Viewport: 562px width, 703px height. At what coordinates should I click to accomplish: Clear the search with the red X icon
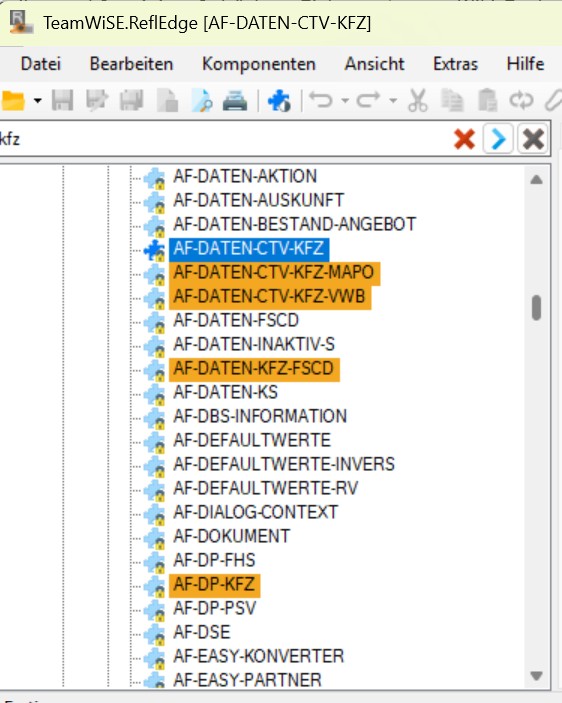(464, 139)
